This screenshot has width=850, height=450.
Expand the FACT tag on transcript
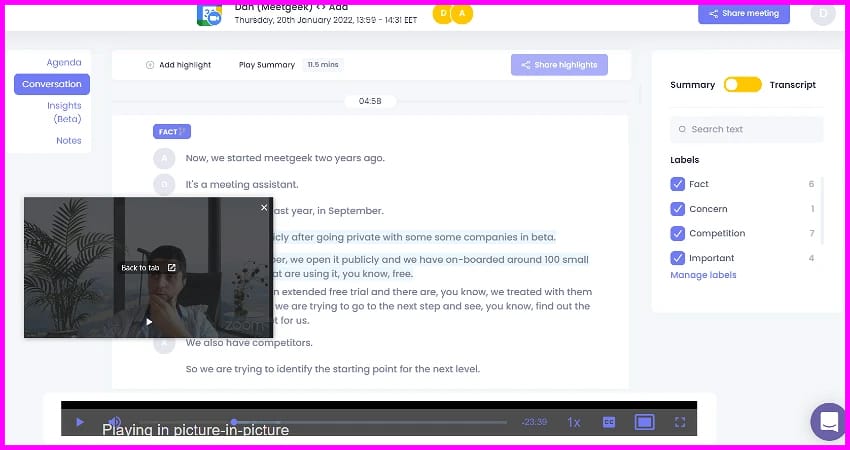pos(171,131)
